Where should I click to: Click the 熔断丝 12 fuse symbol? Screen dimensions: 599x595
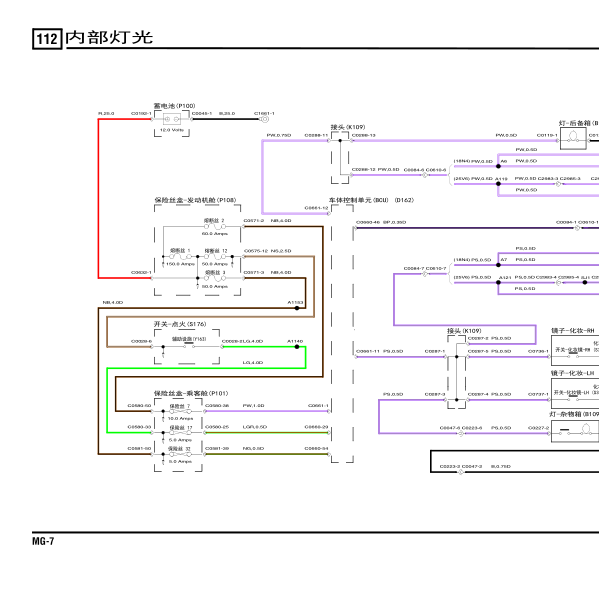pos(215,257)
